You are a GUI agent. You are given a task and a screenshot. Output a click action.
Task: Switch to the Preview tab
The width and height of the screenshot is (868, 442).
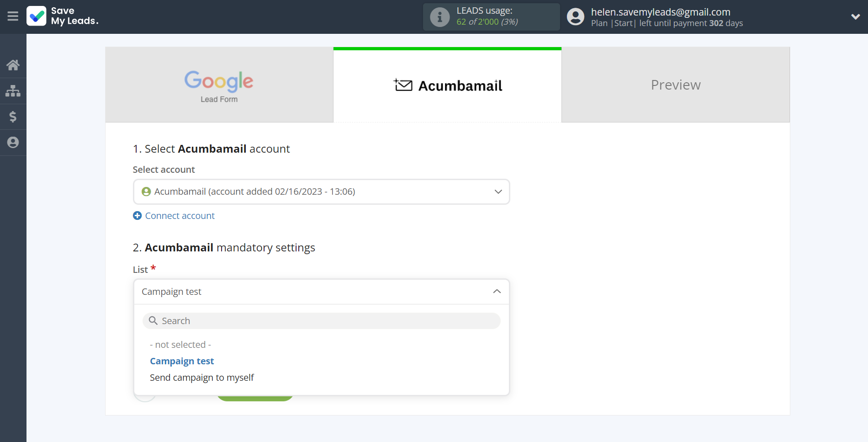[676, 85]
